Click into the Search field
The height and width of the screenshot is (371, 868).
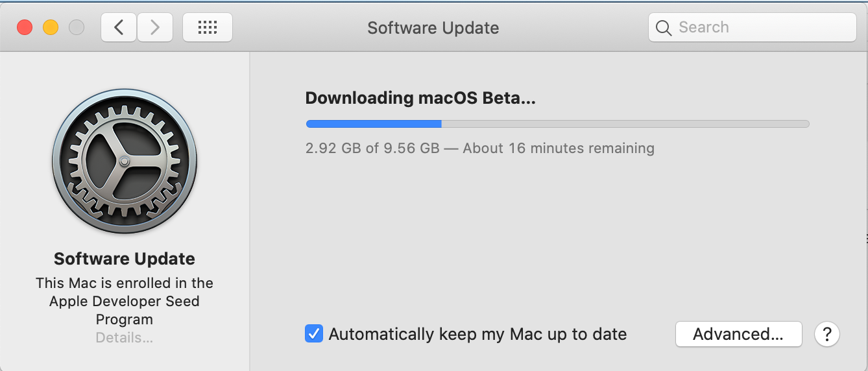point(759,27)
